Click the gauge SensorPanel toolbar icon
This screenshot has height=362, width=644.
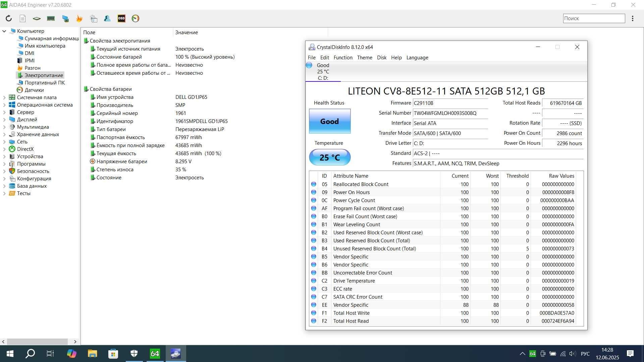point(136,18)
